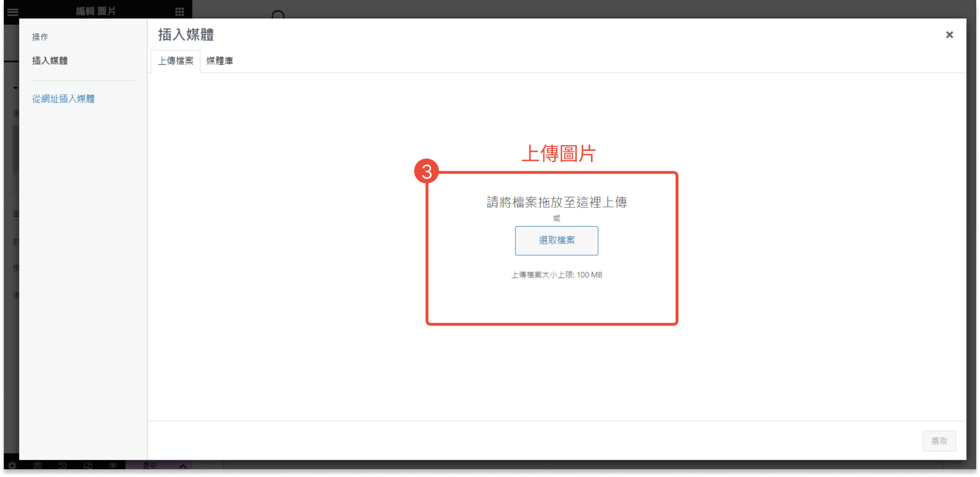This screenshot has width=980, height=477.
Task: Switch to Responsive mode device icon
Action: (x=88, y=466)
